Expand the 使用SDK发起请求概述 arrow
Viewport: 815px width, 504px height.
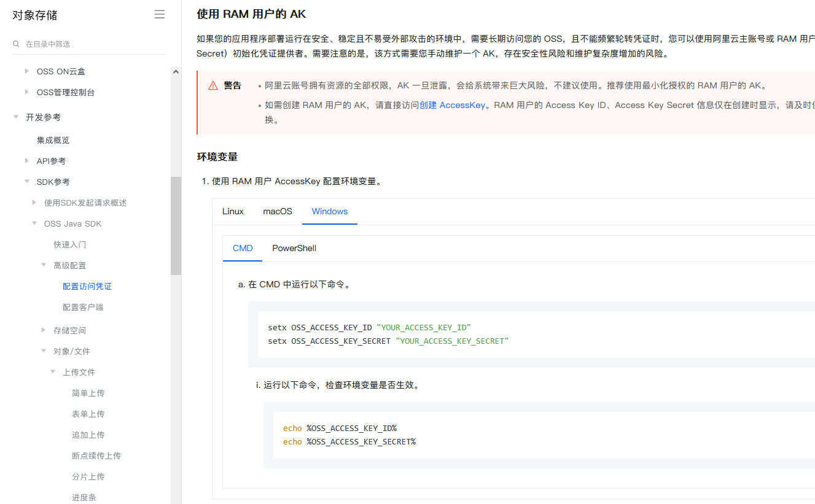tap(34, 203)
